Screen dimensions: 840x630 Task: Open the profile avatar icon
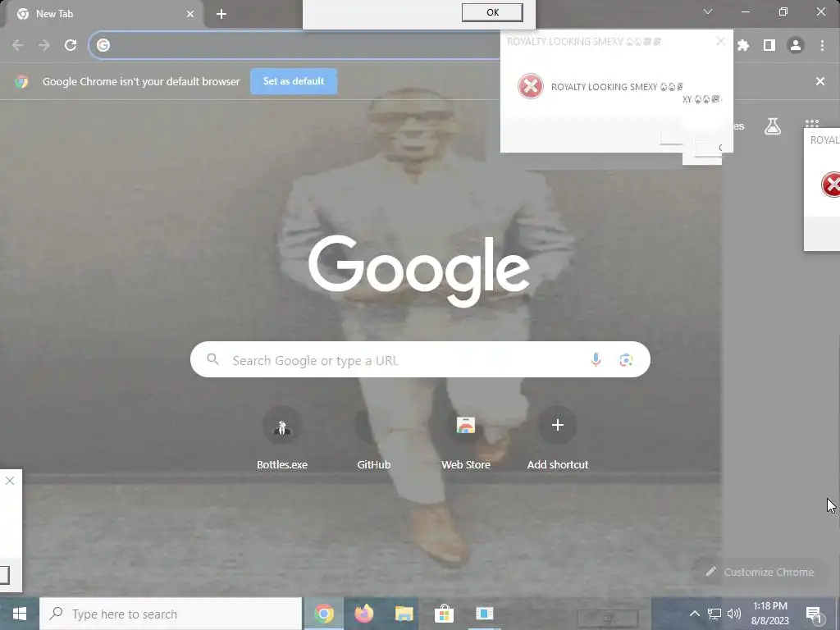[x=796, y=46]
